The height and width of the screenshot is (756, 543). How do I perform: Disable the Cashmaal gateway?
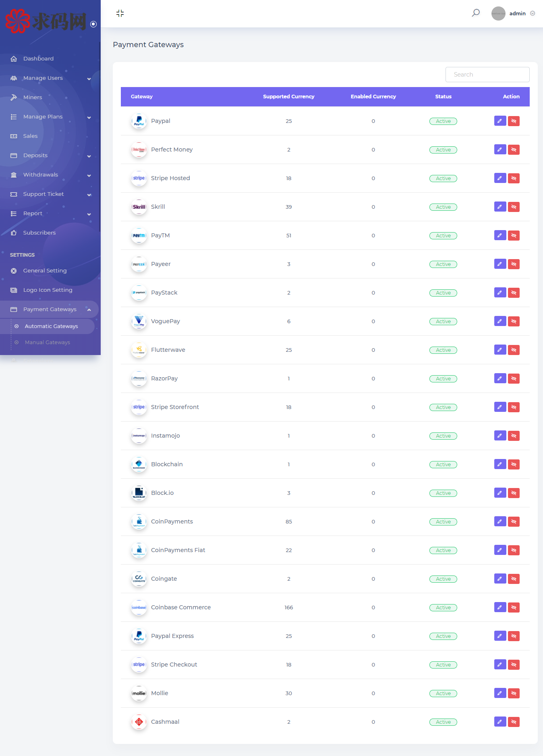[514, 722]
